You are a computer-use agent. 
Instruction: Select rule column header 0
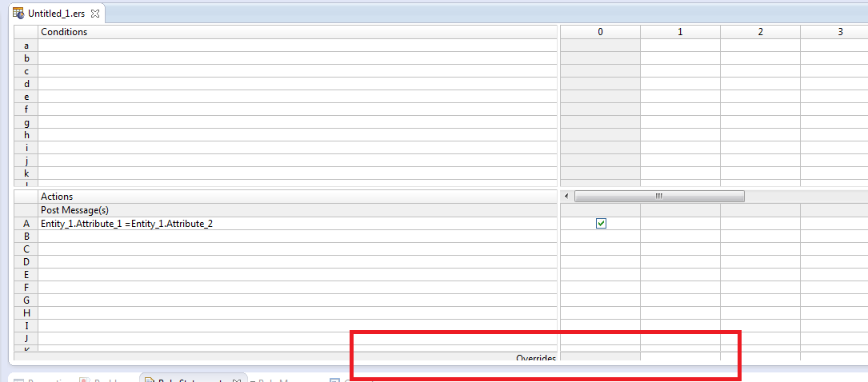pos(601,32)
